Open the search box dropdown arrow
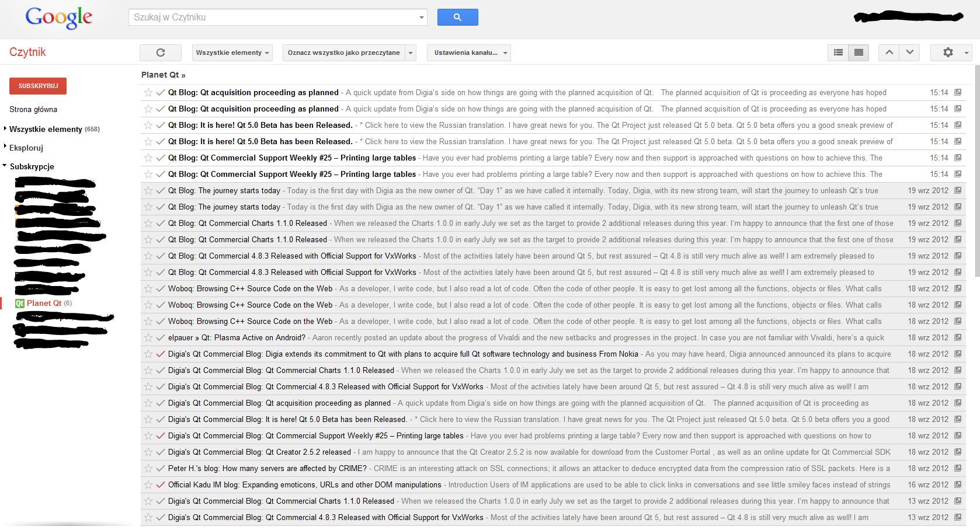 pos(422,18)
